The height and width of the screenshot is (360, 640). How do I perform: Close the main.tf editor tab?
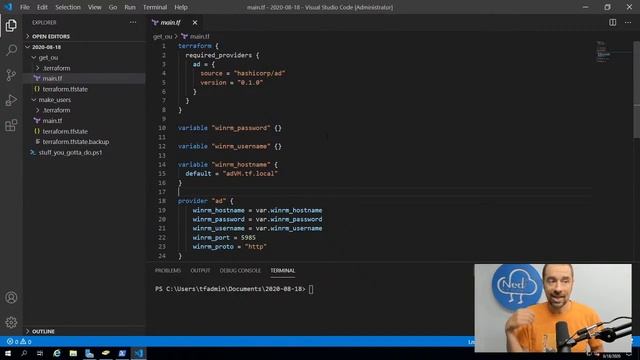coord(195,22)
